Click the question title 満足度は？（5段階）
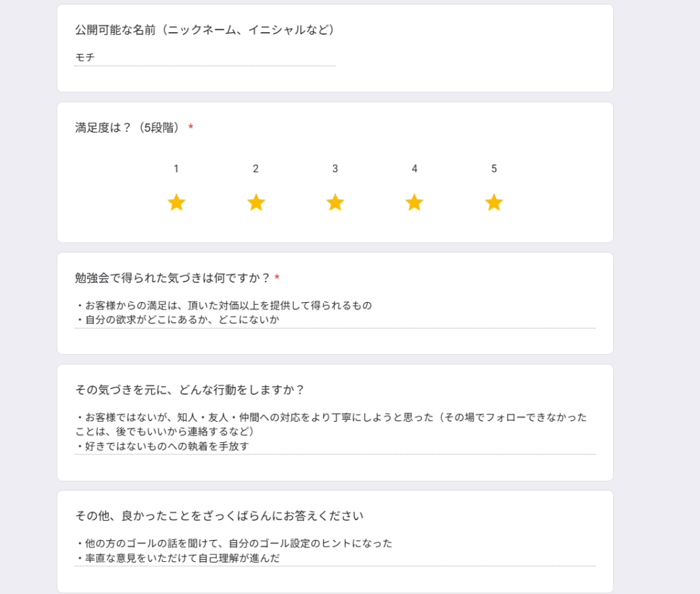700x594 pixels. pos(128,128)
